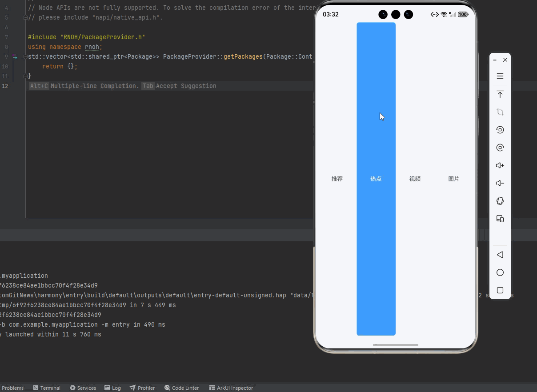Open the ArkUI Inspector tool window

click(231, 388)
